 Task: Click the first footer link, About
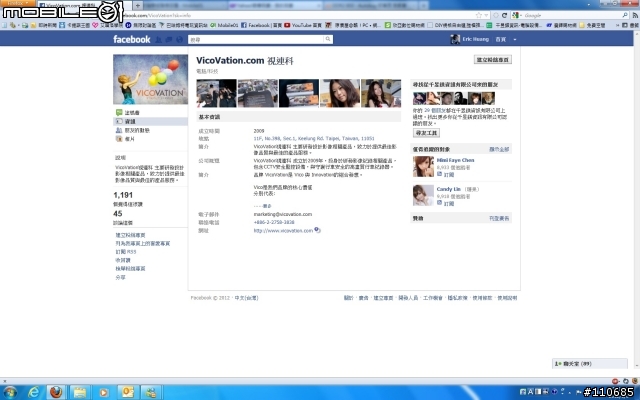[349, 298]
